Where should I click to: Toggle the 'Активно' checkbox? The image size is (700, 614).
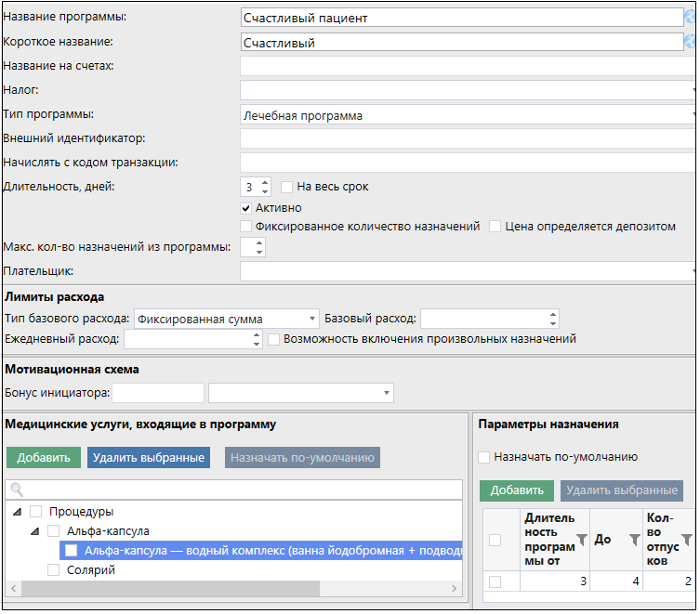[246, 208]
